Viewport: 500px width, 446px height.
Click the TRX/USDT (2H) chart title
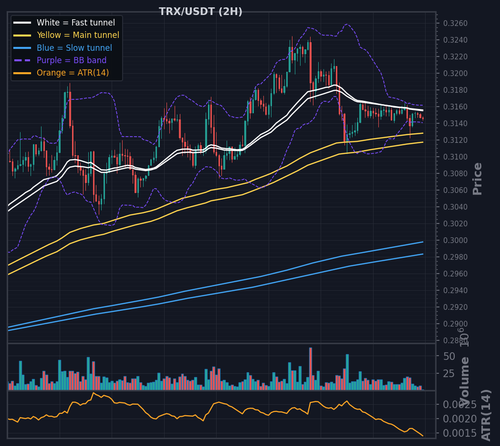[201, 11]
